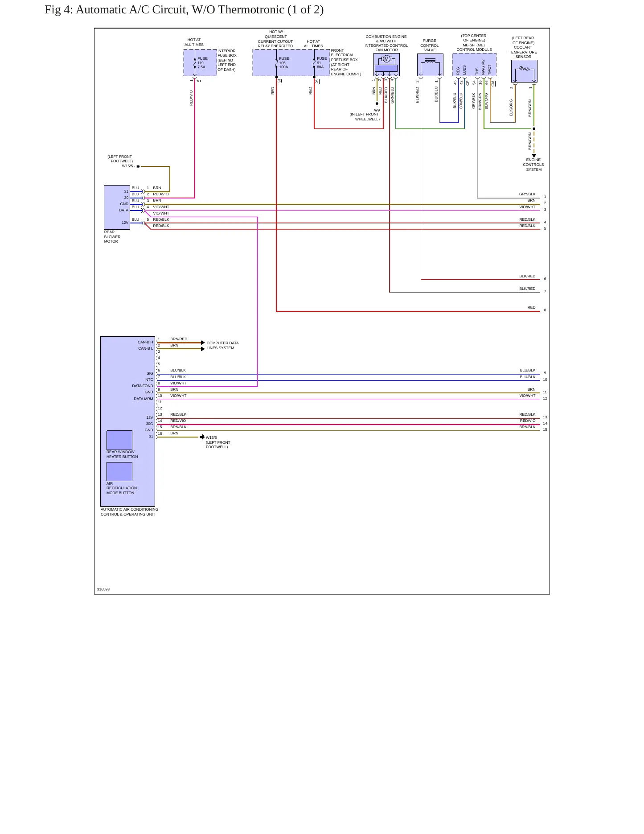
Task: Select the air recirculation mode button box
Action: pos(119,471)
